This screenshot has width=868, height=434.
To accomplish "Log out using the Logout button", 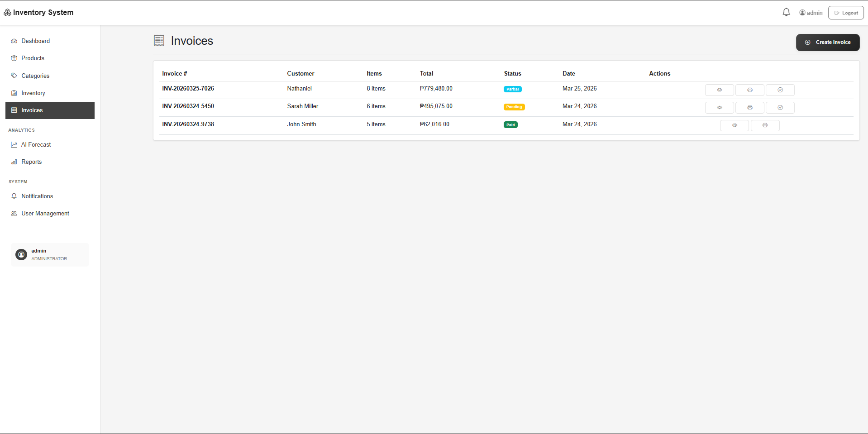I will pyautogui.click(x=845, y=13).
